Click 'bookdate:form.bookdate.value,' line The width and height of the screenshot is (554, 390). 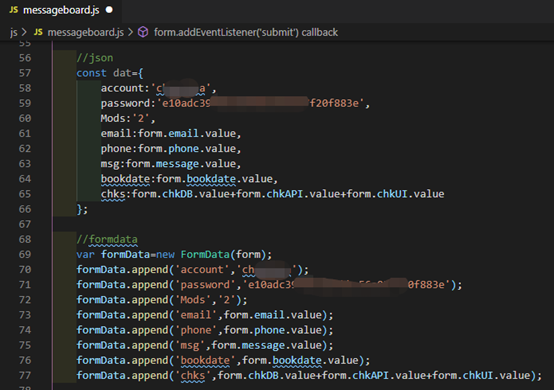pyautogui.click(x=189, y=179)
